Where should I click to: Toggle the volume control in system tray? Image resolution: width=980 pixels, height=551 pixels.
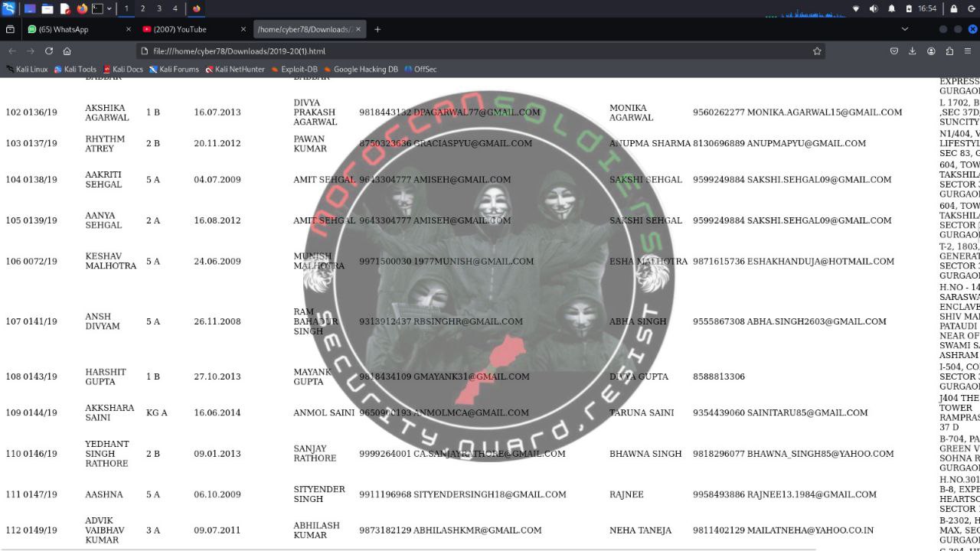coord(874,8)
